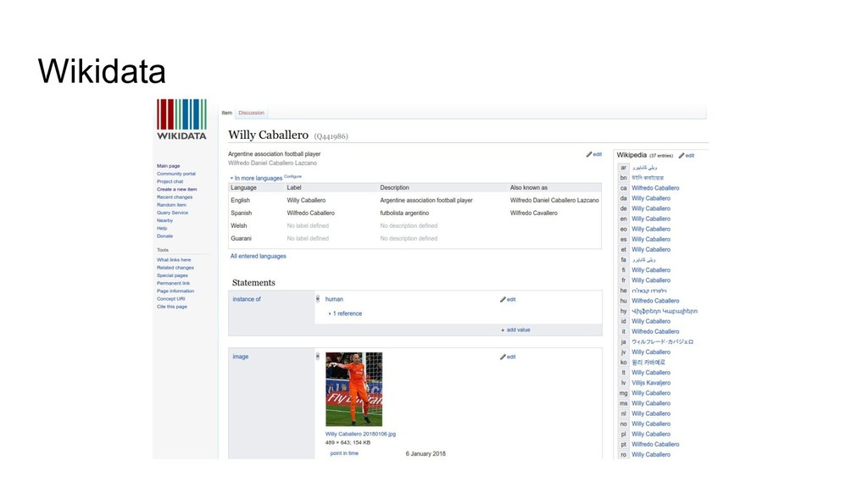Edit the Wikipedia sitelinks section
The width and height of the screenshot is (868, 488).
687,156
